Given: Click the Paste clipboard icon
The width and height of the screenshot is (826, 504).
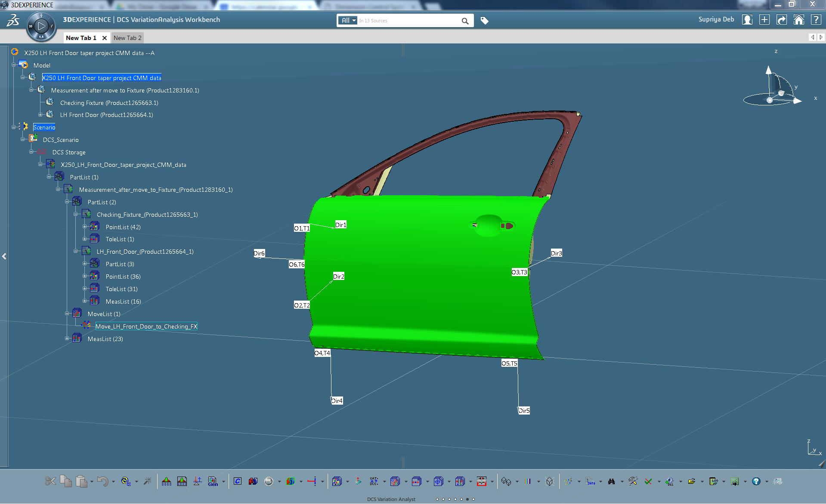Looking at the screenshot, I should click(81, 481).
